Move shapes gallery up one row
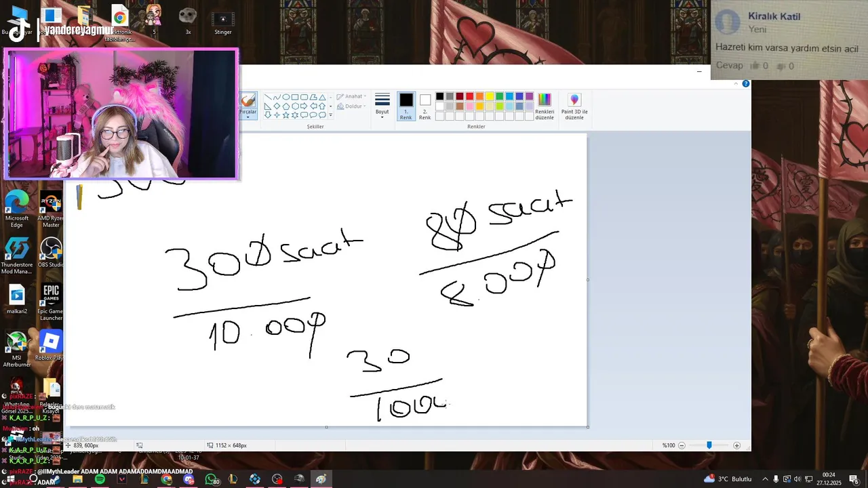This screenshot has width=868, height=488. click(331, 98)
